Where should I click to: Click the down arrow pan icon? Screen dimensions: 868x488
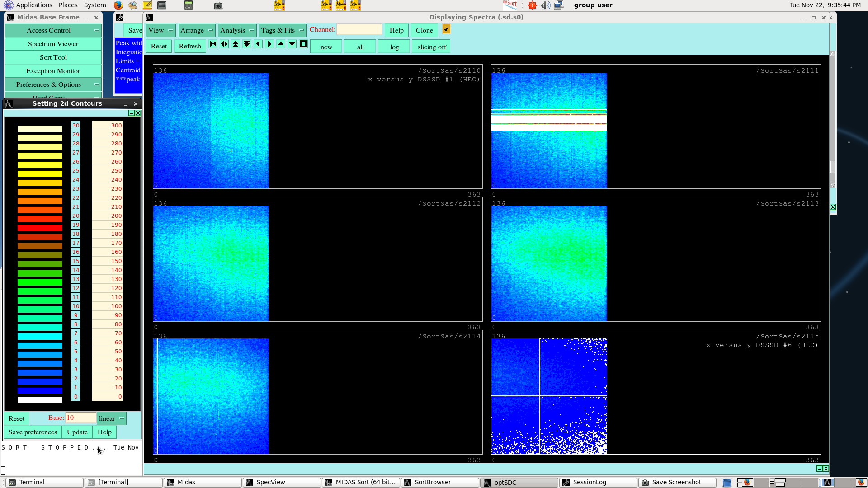coord(292,44)
